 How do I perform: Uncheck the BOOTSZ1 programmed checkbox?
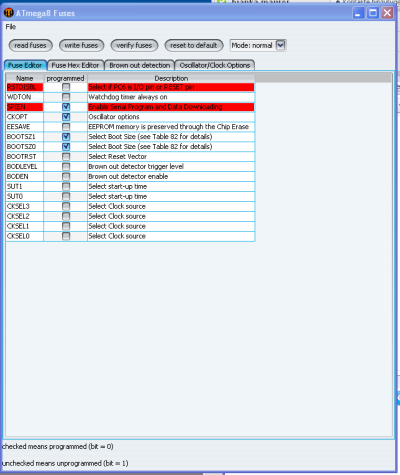click(66, 137)
